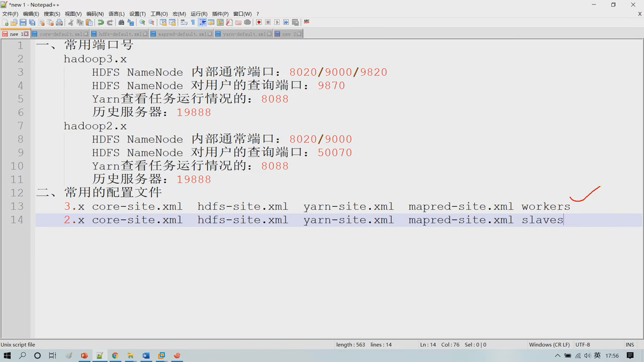Zoom out using toolbar magnifier
This screenshot has width=644, height=362.
(x=151, y=22)
